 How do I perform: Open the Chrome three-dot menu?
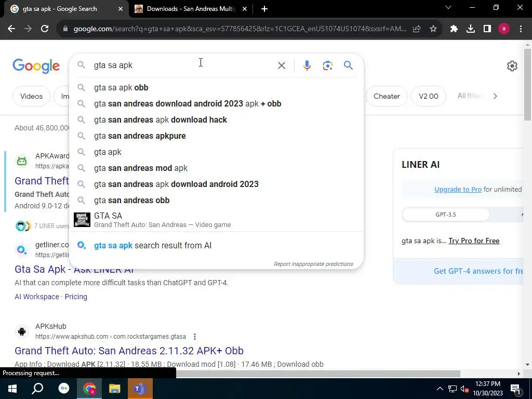tap(521, 29)
